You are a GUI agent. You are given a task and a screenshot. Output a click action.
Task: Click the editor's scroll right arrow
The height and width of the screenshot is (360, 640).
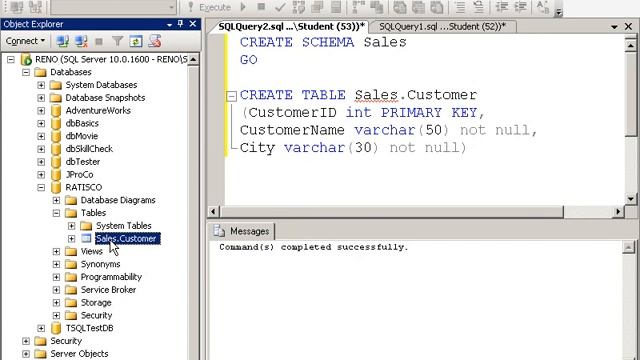point(618,212)
